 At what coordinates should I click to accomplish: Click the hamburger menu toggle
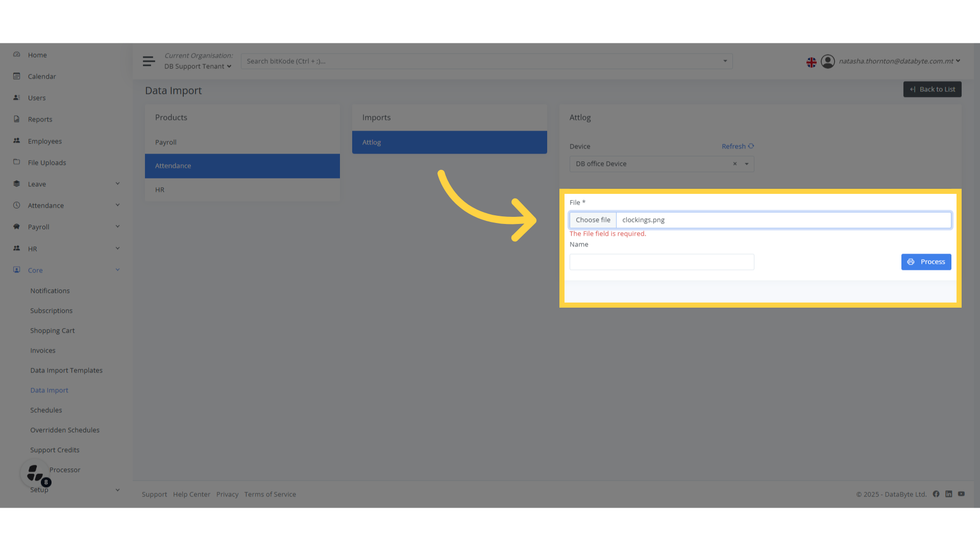pyautogui.click(x=149, y=61)
